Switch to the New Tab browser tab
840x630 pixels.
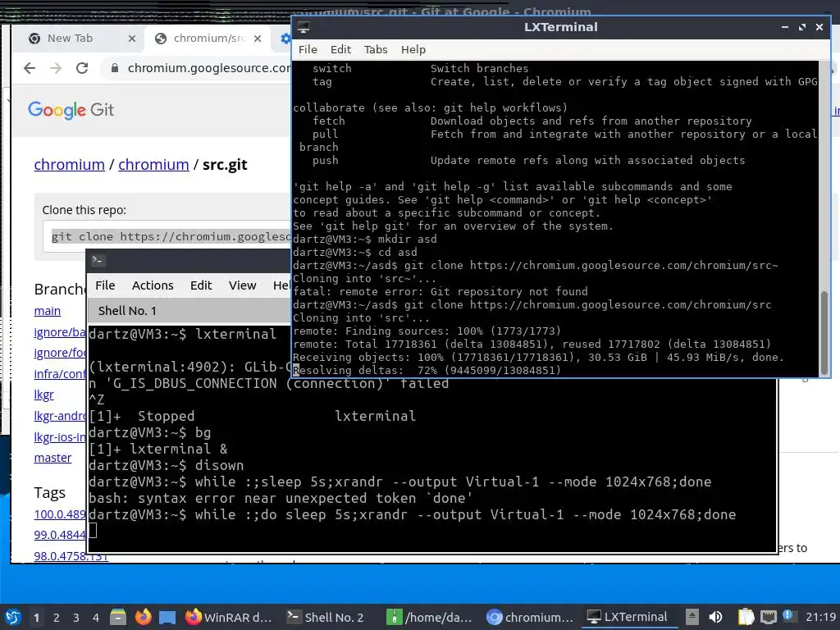pos(70,38)
